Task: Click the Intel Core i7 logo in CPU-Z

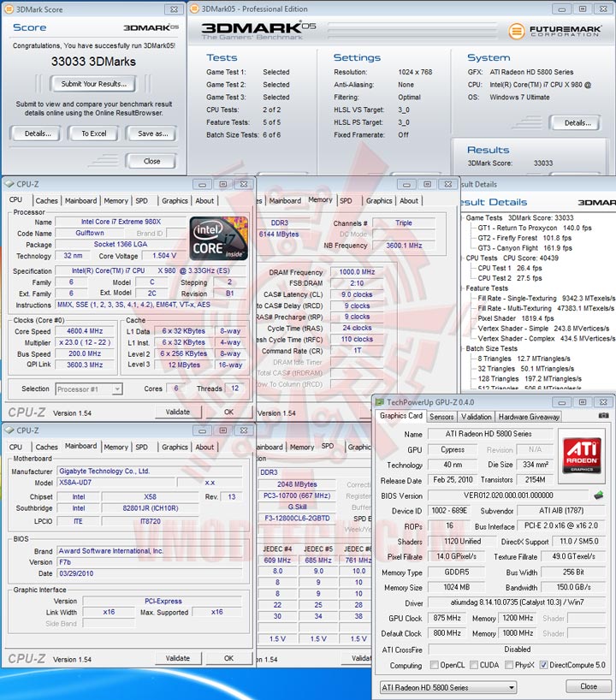Action: [219, 239]
